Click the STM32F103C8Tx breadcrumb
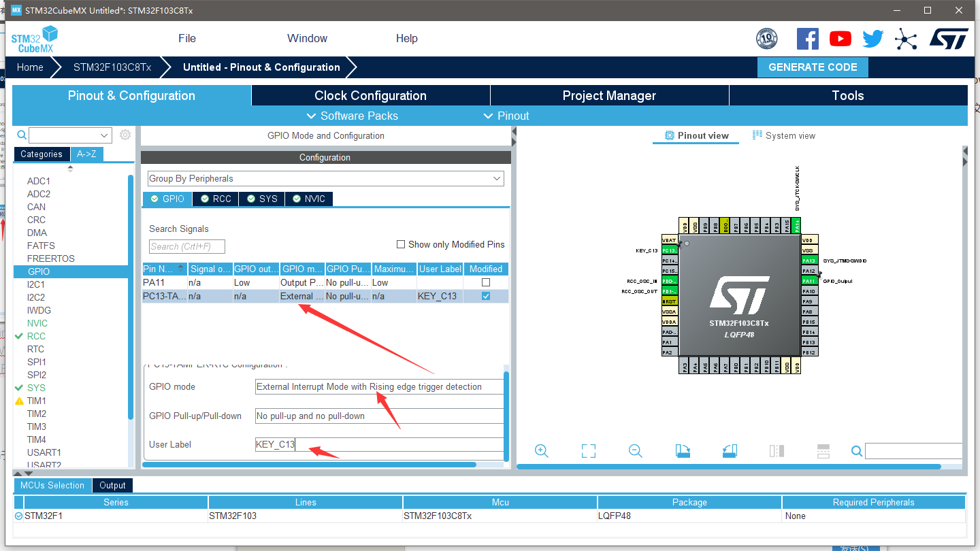The width and height of the screenshot is (980, 551). 112,67
